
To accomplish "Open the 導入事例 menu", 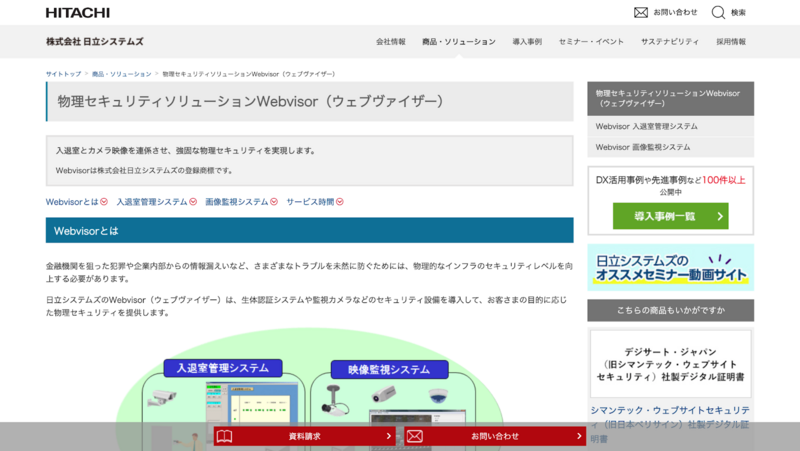I will pos(527,42).
